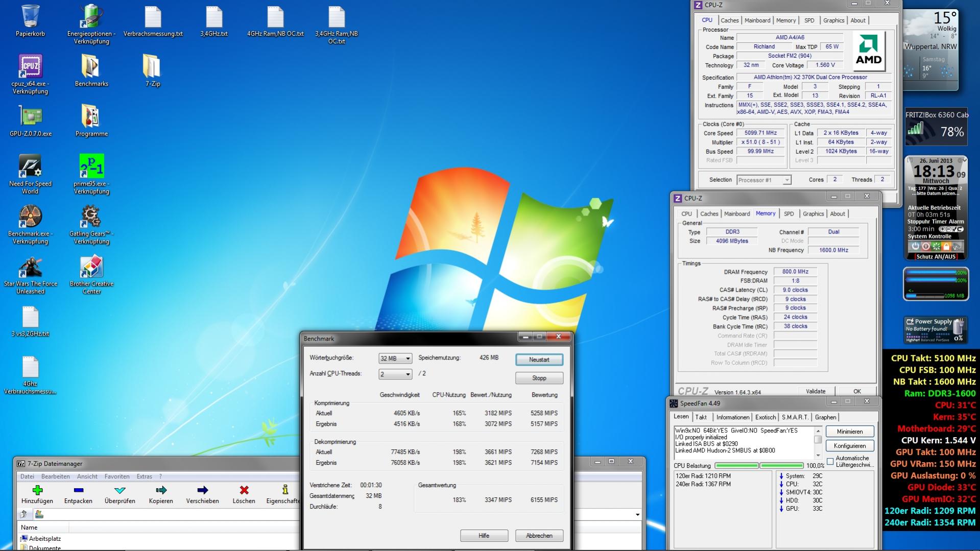Click the Stopp button in Benchmark

tap(539, 378)
